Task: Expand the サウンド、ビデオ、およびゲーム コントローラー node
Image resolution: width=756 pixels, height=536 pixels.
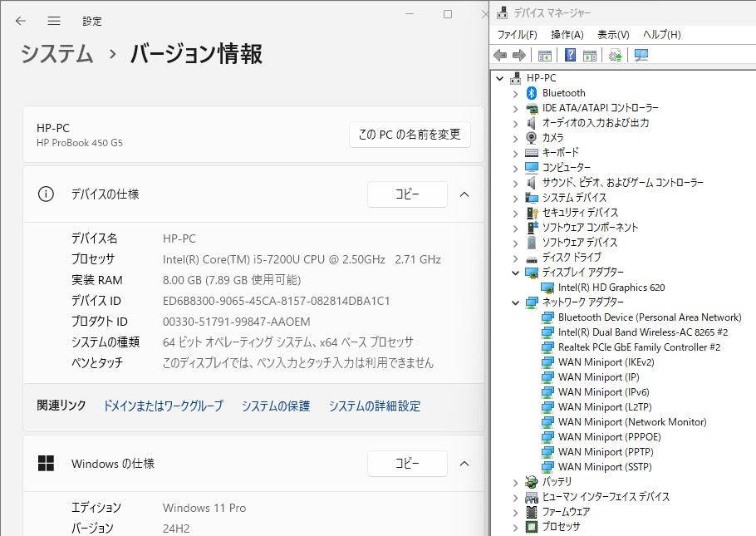Action: pos(515,184)
